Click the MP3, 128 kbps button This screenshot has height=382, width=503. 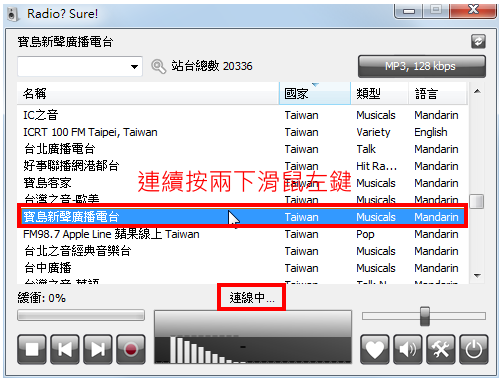click(x=422, y=66)
